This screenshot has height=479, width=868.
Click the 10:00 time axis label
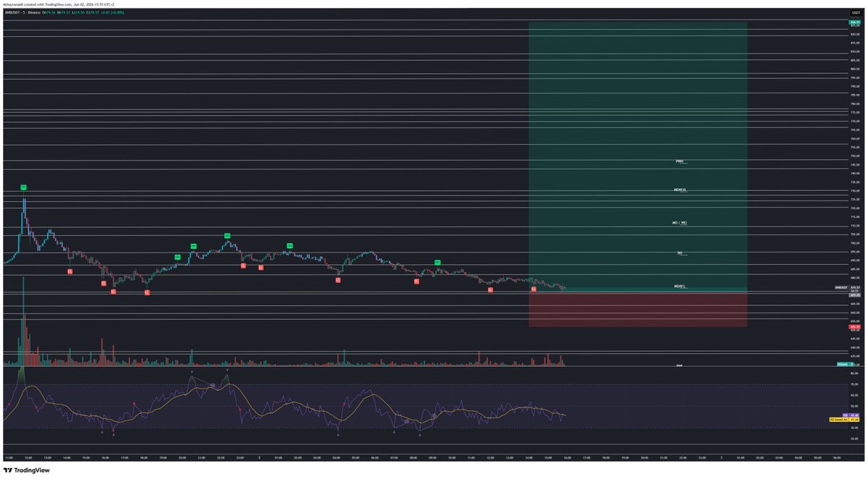(451, 457)
